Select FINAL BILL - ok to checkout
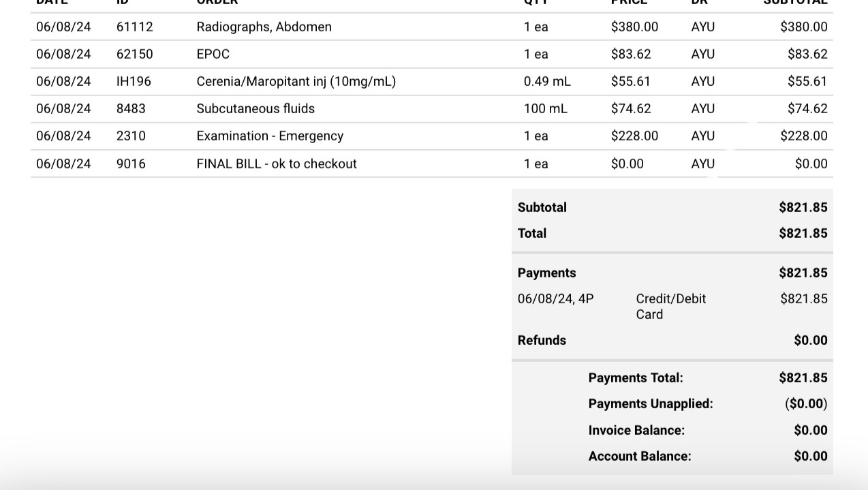The height and width of the screenshot is (490, 868). click(277, 164)
